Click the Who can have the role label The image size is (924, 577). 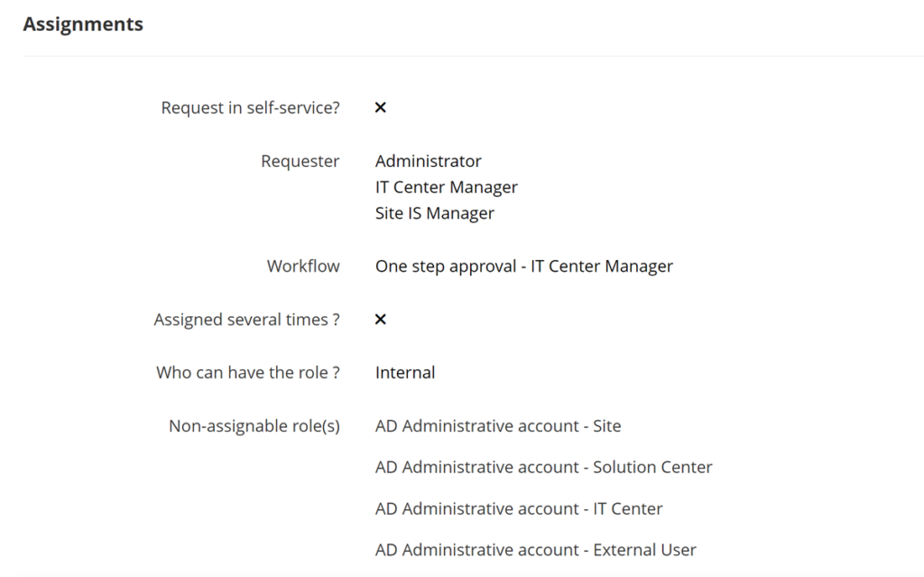coord(247,372)
